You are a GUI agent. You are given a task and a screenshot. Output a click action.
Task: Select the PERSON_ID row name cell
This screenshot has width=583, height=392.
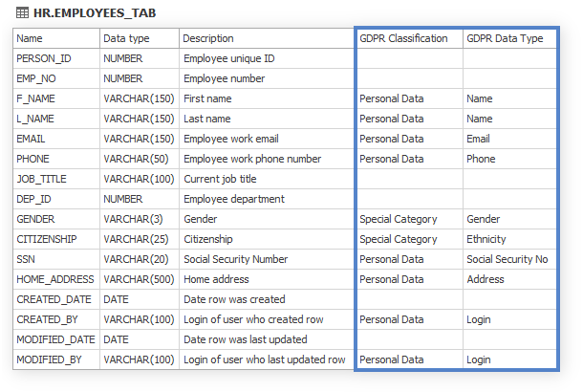tap(56, 58)
